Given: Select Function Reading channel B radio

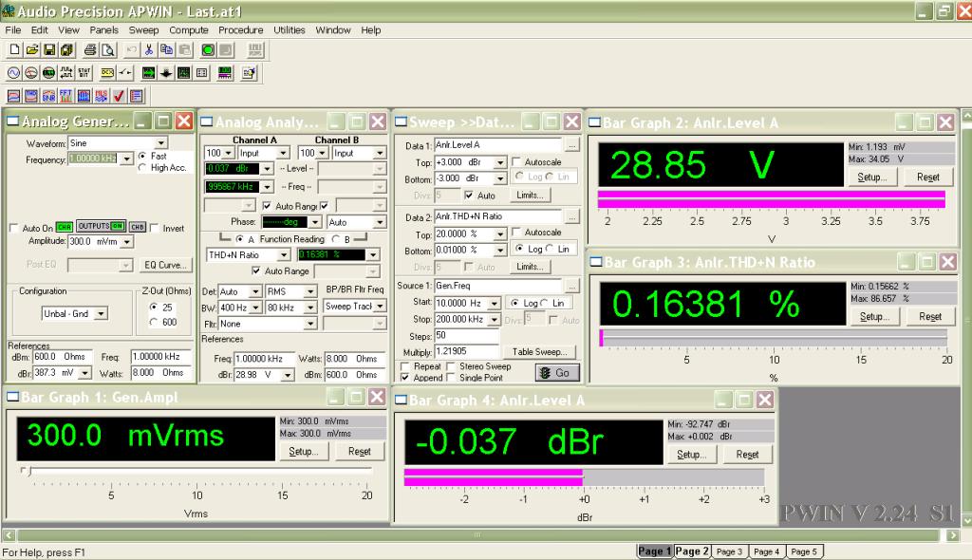Looking at the screenshot, I should (x=335, y=239).
